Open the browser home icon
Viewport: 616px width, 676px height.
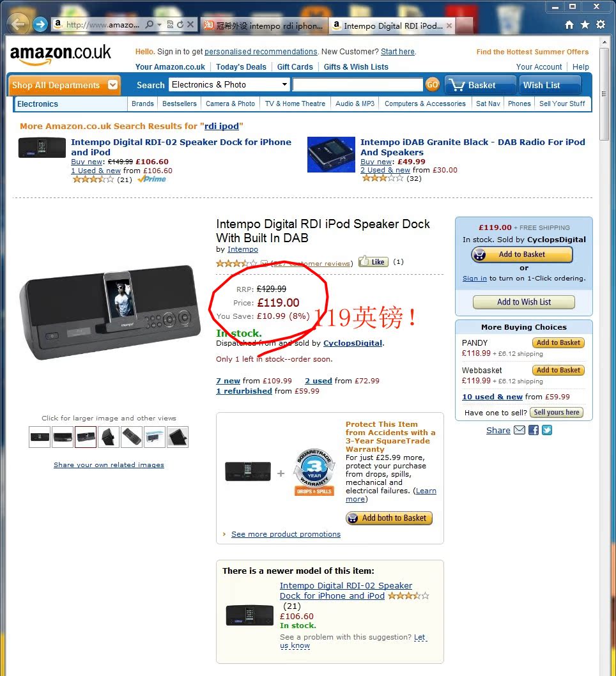click(x=569, y=24)
